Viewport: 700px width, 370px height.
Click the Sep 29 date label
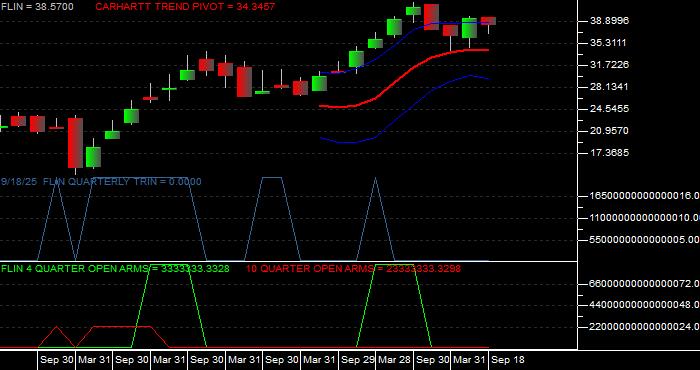tap(357, 360)
